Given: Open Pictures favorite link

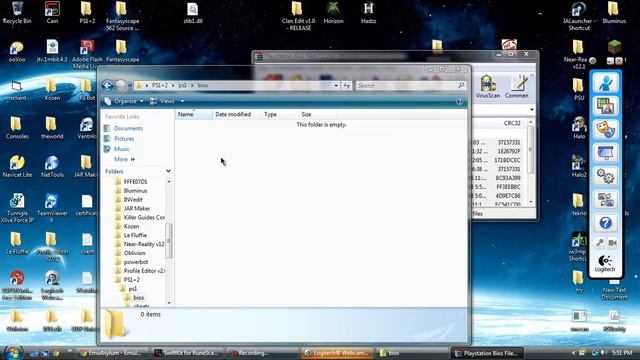Looking at the screenshot, I should tap(119, 139).
